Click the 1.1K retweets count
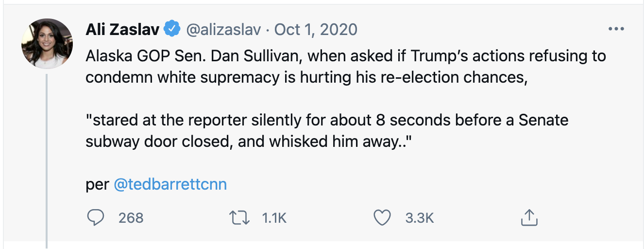This screenshot has width=644, height=249. (x=274, y=218)
